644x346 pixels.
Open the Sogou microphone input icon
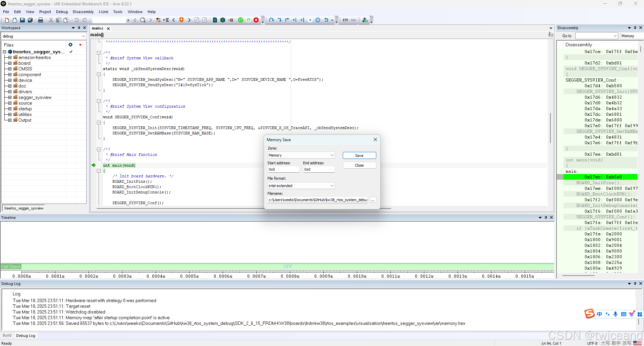(x=615, y=314)
